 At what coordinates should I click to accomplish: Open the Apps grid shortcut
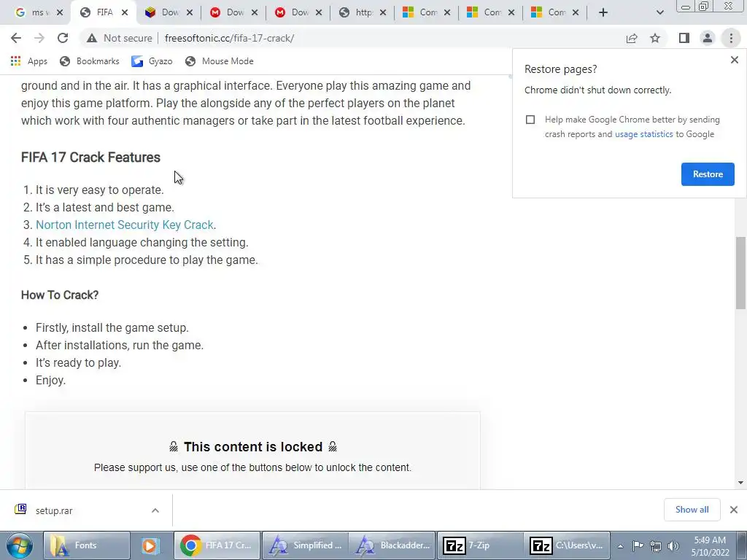[29, 61]
